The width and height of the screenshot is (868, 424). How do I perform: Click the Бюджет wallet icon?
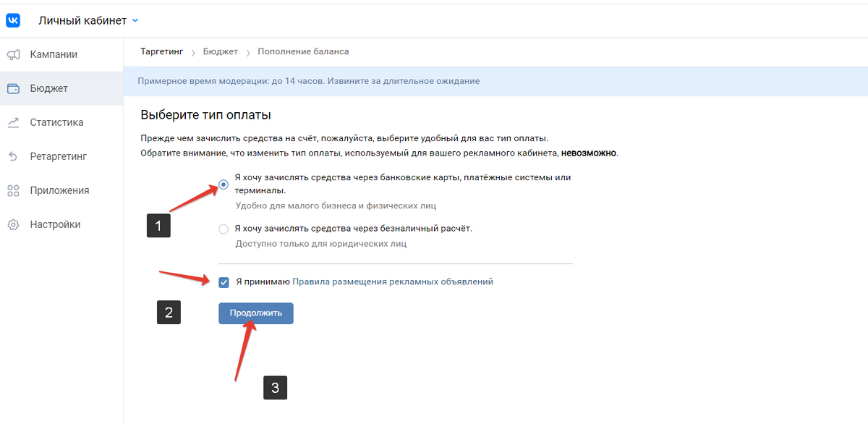click(x=13, y=88)
